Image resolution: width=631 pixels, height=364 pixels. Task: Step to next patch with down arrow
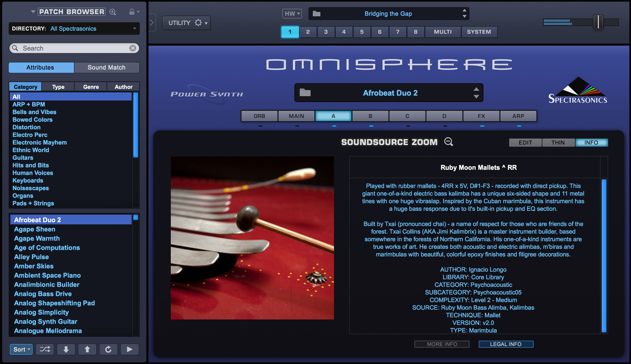pos(66,349)
